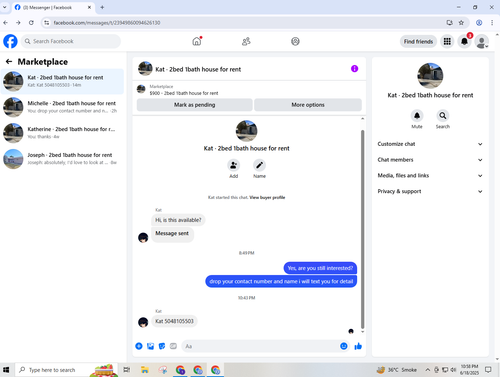Click the 'Yes, are you still interested?' message
This screenshot has height=377, width=500.
[x=320, y=268]
